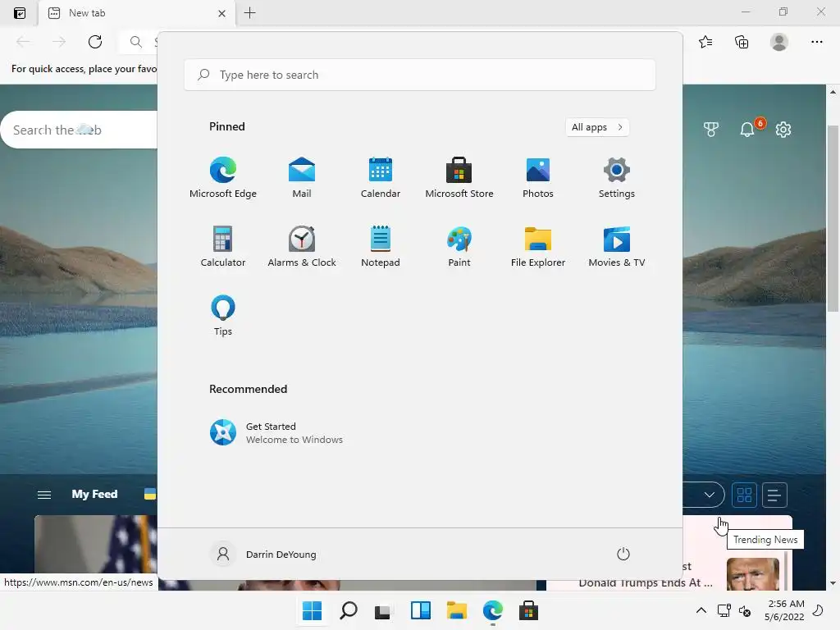
Task: Open the Paint app
Action: 459,246
